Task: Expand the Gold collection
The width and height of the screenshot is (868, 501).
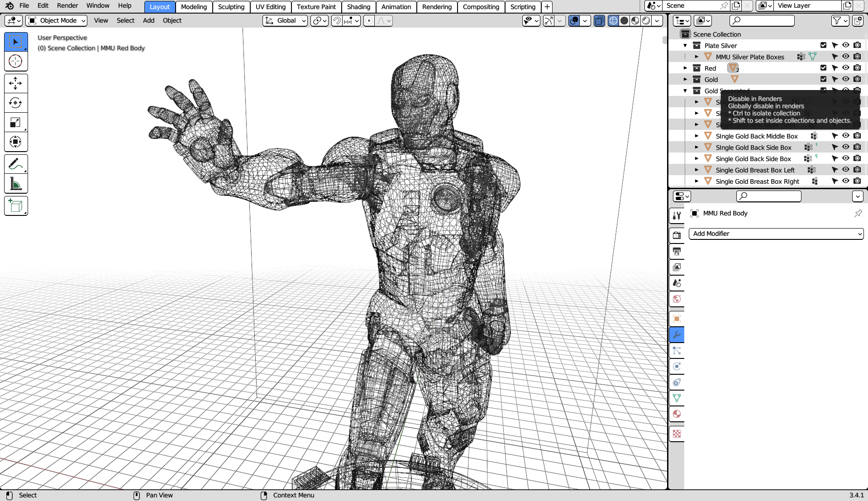Action: coord(685,79)
